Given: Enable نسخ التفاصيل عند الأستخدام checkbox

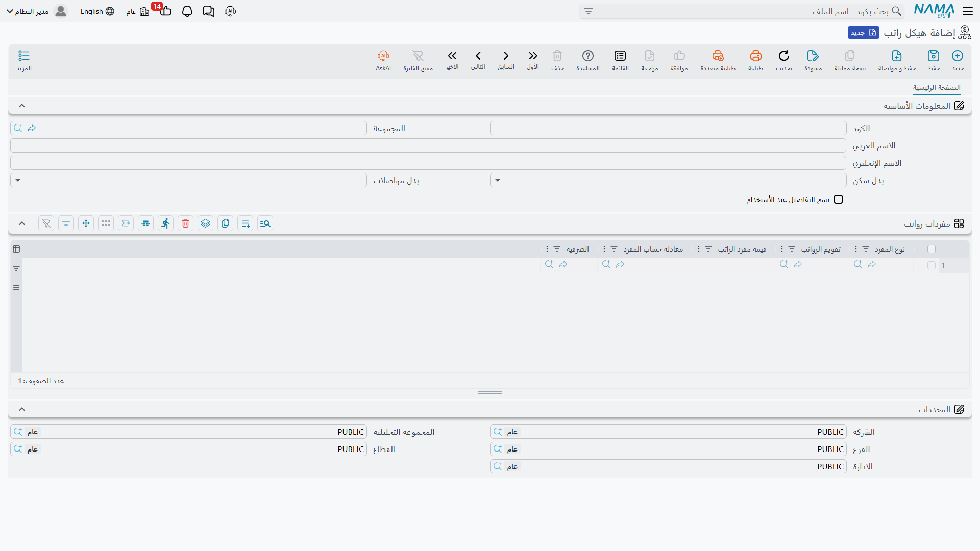Looking at the screenshot, I should click(838, 199).
